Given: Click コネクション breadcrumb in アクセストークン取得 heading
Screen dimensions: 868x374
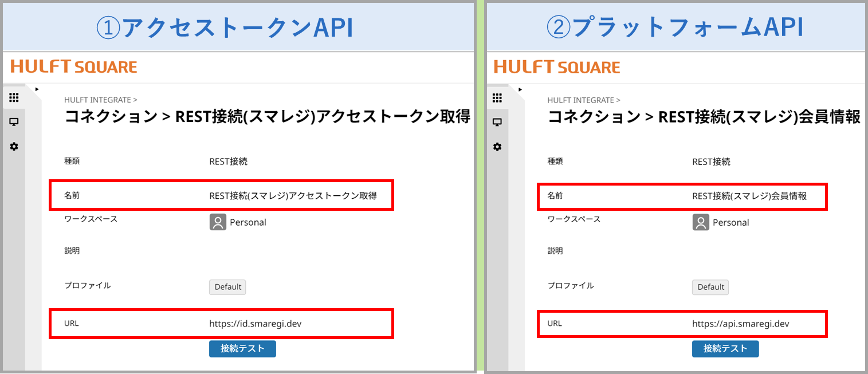Looking at the screenshot, I should click(111, 117).
